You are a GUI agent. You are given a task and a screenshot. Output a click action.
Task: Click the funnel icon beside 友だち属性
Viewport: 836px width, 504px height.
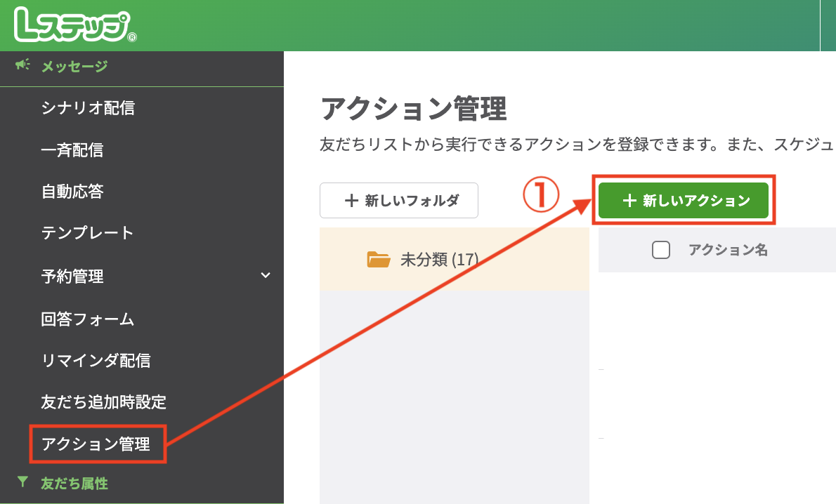23,481
